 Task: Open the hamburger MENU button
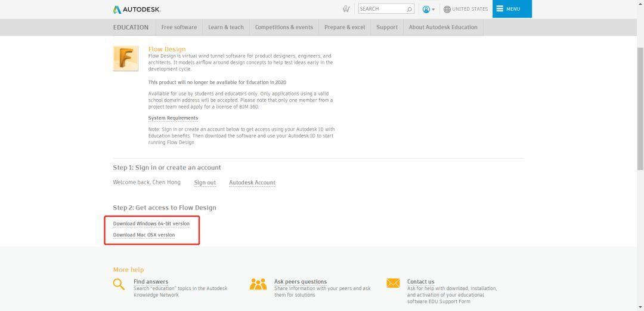(x=512, y=8)
